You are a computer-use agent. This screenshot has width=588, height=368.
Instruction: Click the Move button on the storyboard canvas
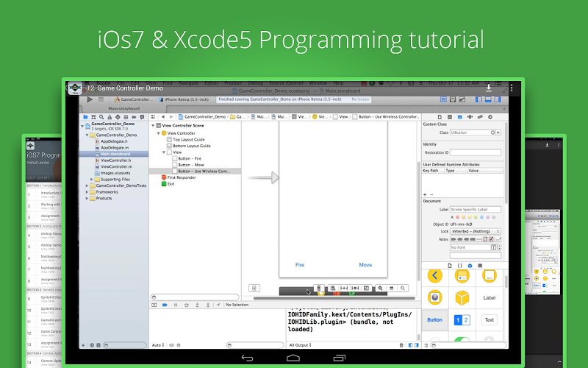[x=365, y=265]
